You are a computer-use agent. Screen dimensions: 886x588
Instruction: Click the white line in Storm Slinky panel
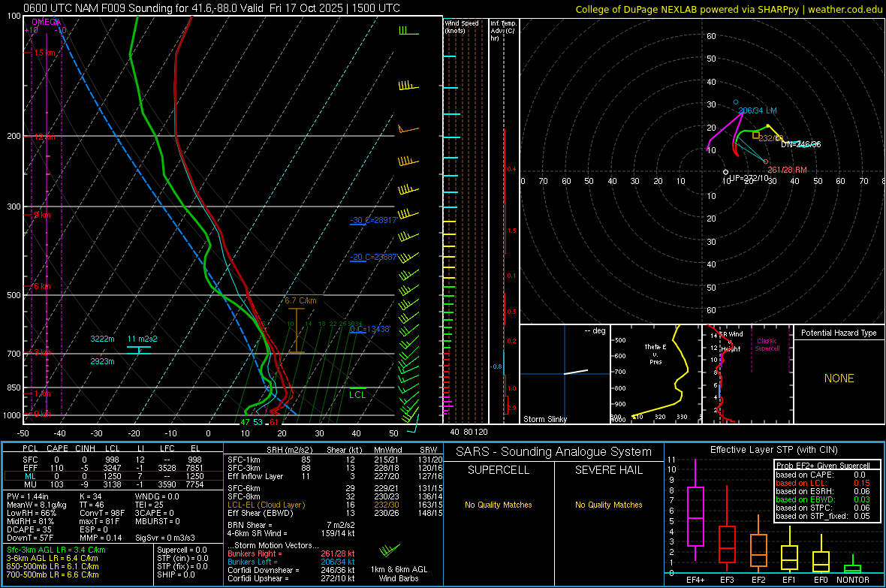coord(576,372)
